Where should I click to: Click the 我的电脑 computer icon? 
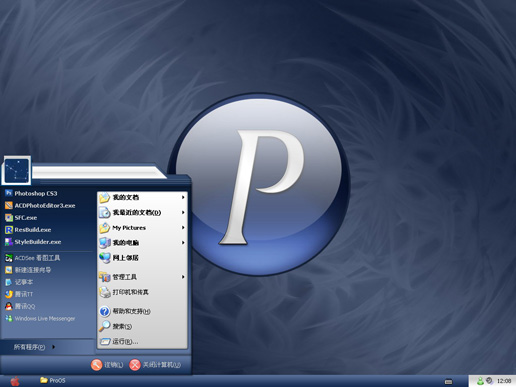tap(105, 243)
